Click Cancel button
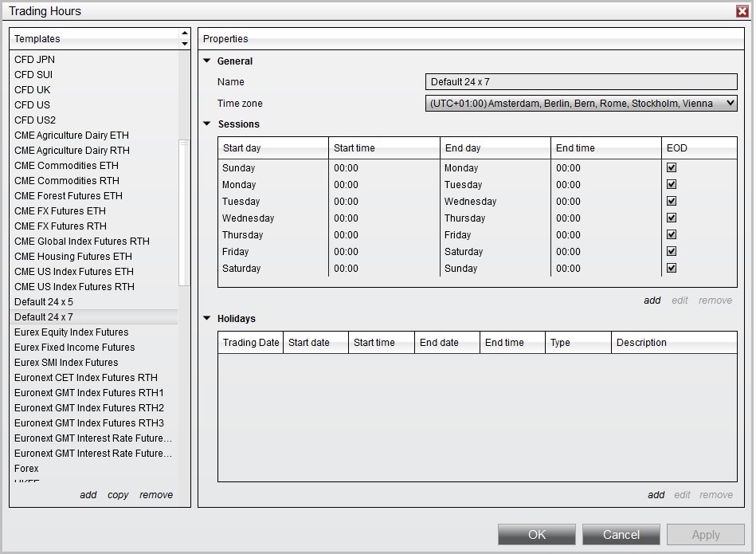Viewport: 756px width, 554px height. [621, 535]
